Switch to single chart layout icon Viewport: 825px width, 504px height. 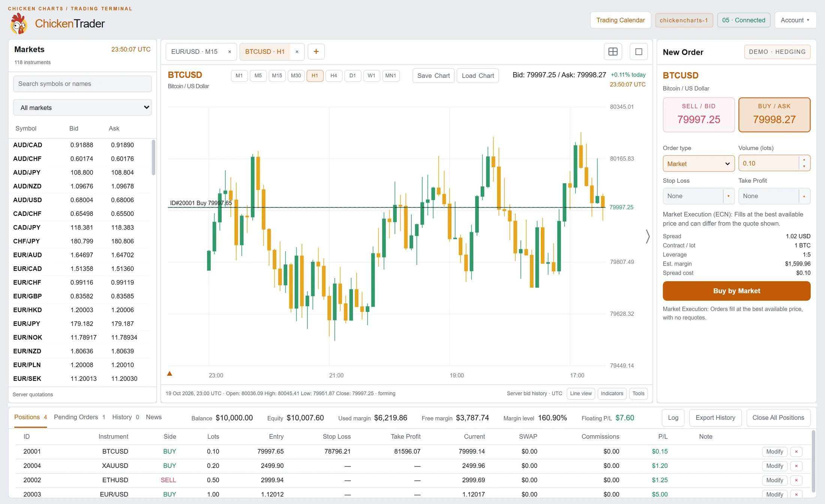[639, 52]
